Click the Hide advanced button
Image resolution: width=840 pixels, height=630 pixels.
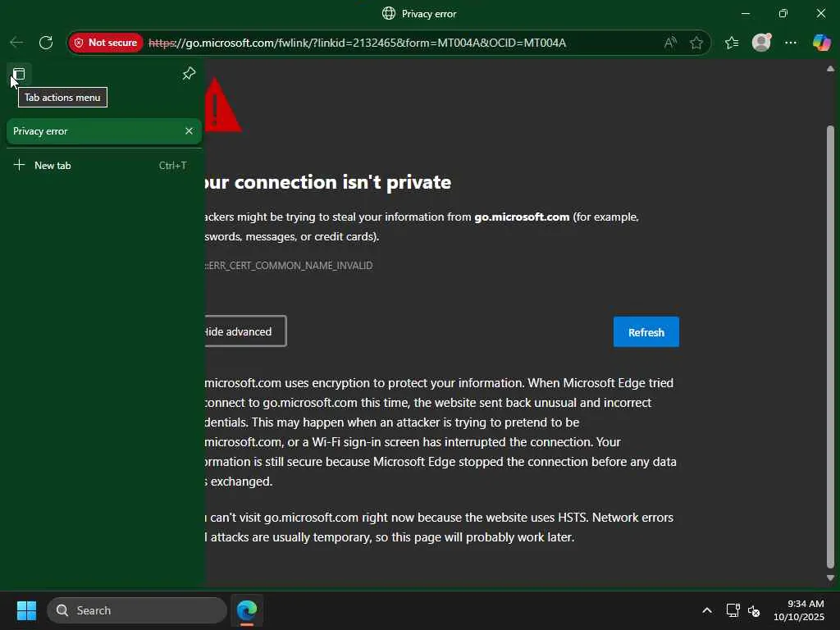coord(245,331)
